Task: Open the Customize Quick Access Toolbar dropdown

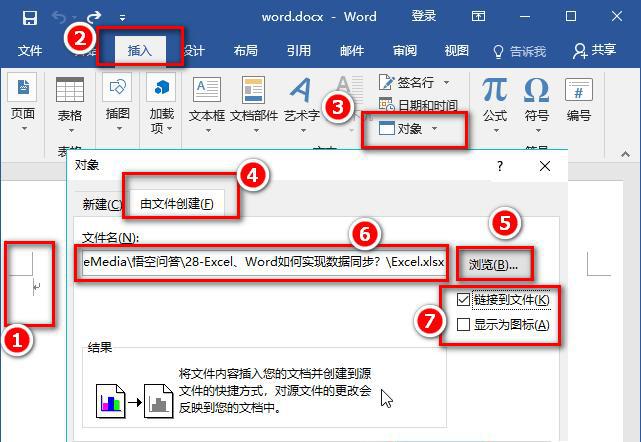Action: click(x=122, y=18)
